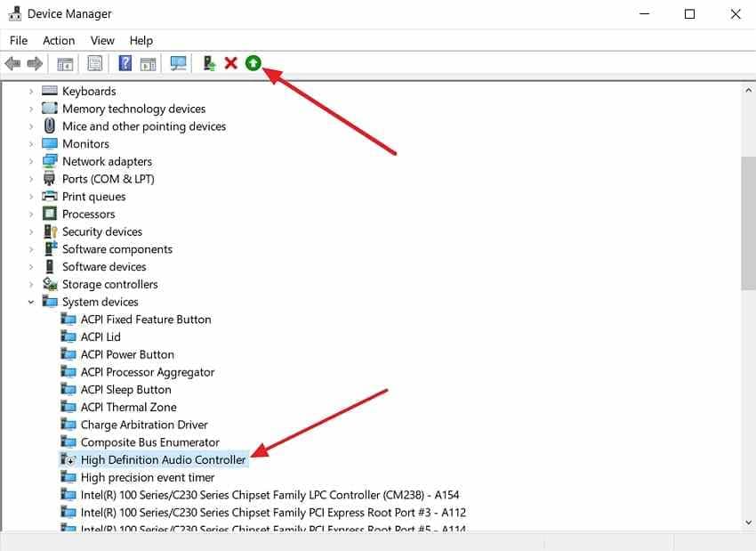Open the View menu
The width and height of the screenshot is (756, 551).
pos(102,41)
